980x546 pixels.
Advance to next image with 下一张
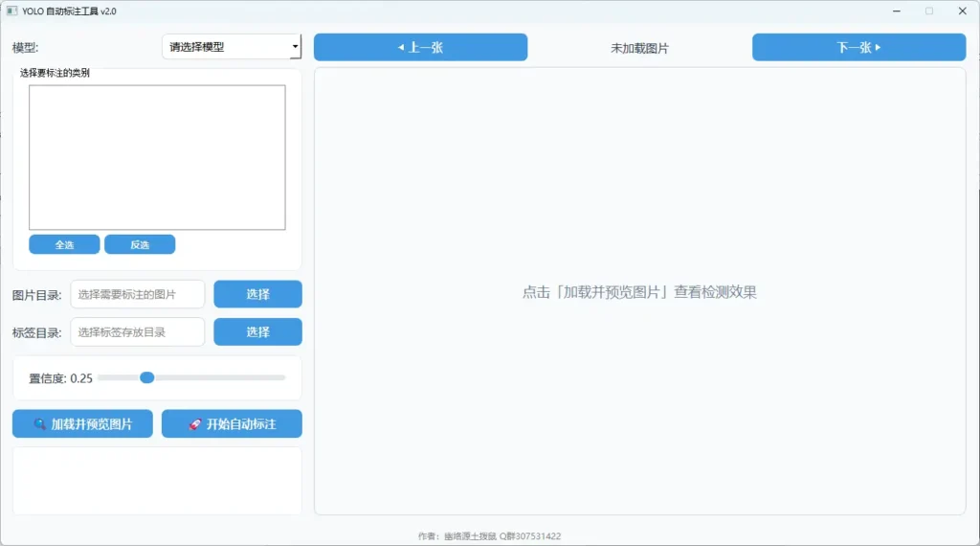coord(858,47)
